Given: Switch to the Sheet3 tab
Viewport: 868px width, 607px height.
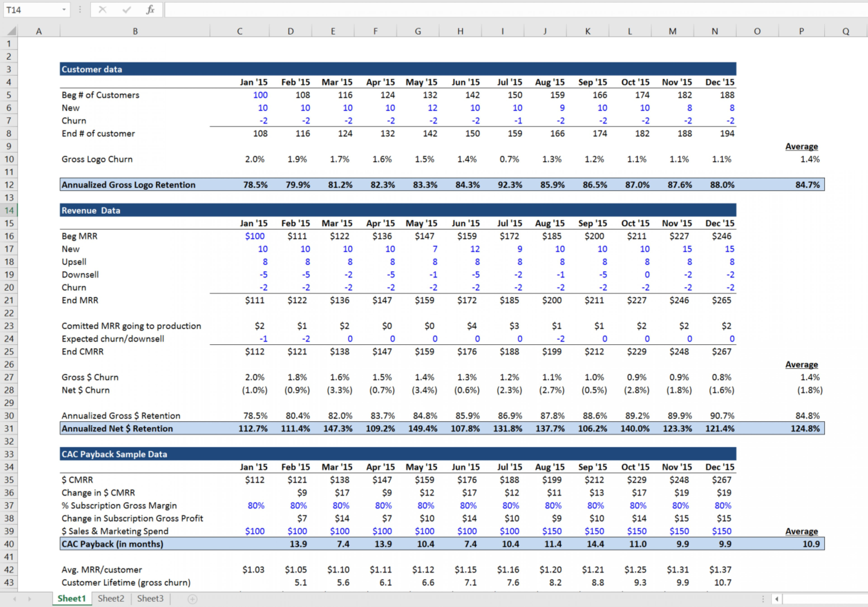Looking at the screenshot, I should (x=150, y=599).
